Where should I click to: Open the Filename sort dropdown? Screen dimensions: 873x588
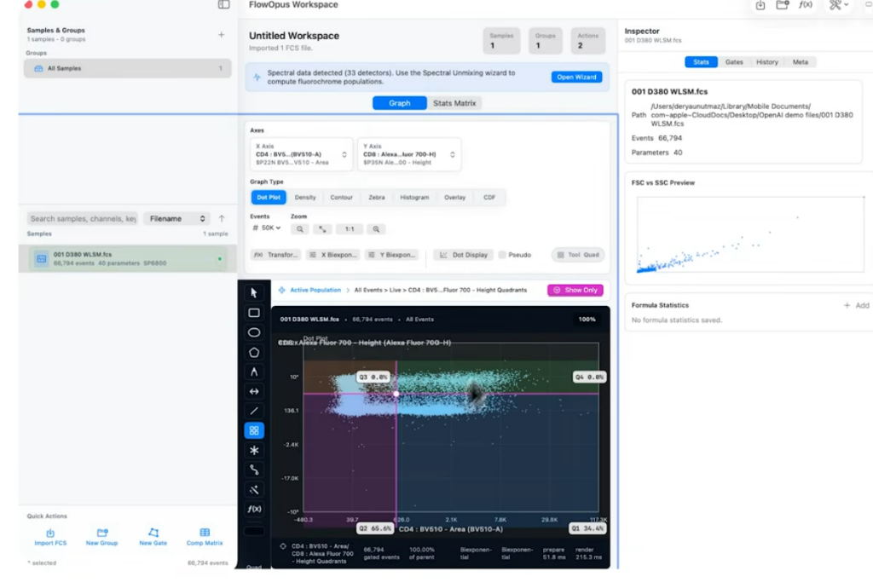(x=177, y=219)
